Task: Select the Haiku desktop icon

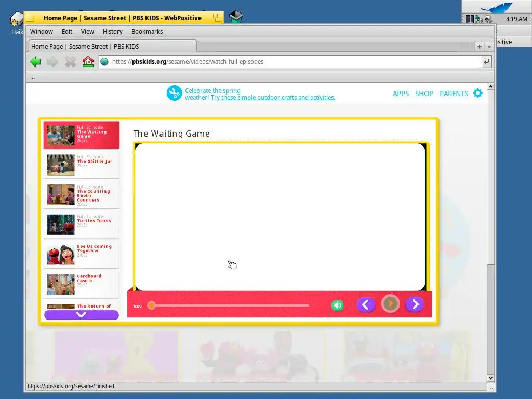Action: coord(16,23)
